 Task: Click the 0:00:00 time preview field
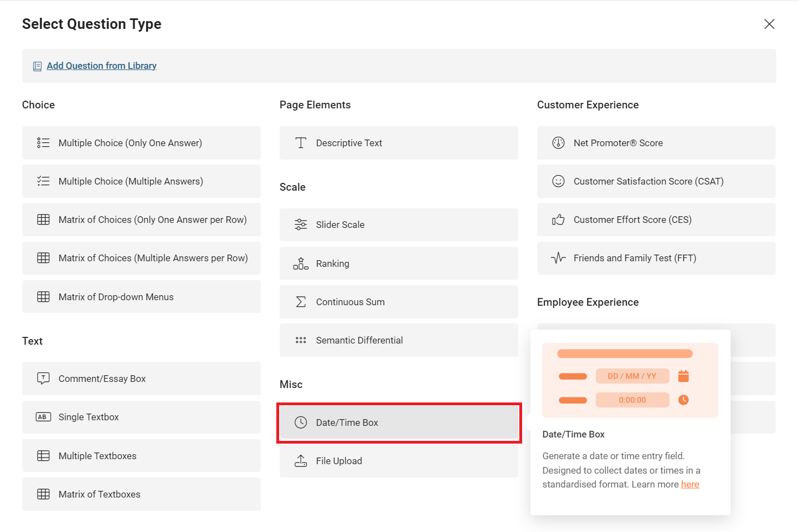tap(632, 400)
